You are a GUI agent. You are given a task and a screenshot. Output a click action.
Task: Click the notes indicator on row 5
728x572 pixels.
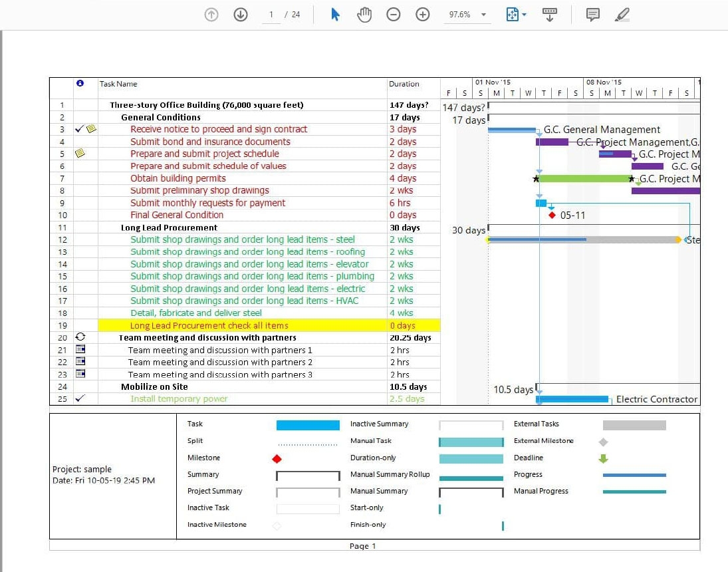click(x=81, y=154)
